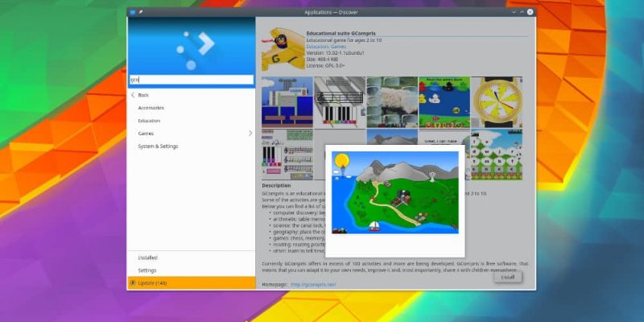Viewport: 644px width, 322px height.
Task: Open System & Settings category
Action: point(192,147)
